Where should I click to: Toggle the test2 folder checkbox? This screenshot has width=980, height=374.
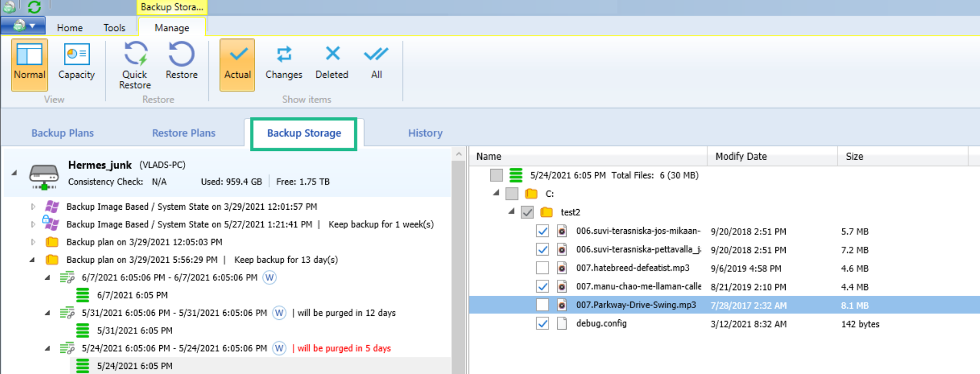point(527,212)
